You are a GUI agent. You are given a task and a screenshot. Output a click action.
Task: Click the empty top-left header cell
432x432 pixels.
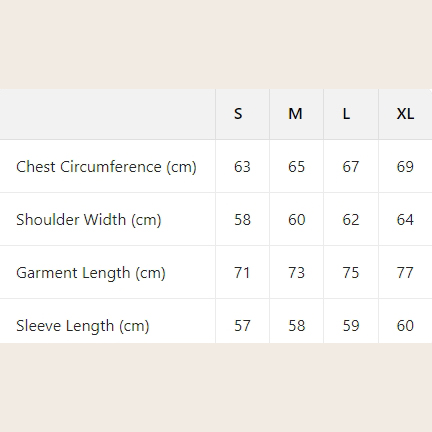tap(108, 114)
